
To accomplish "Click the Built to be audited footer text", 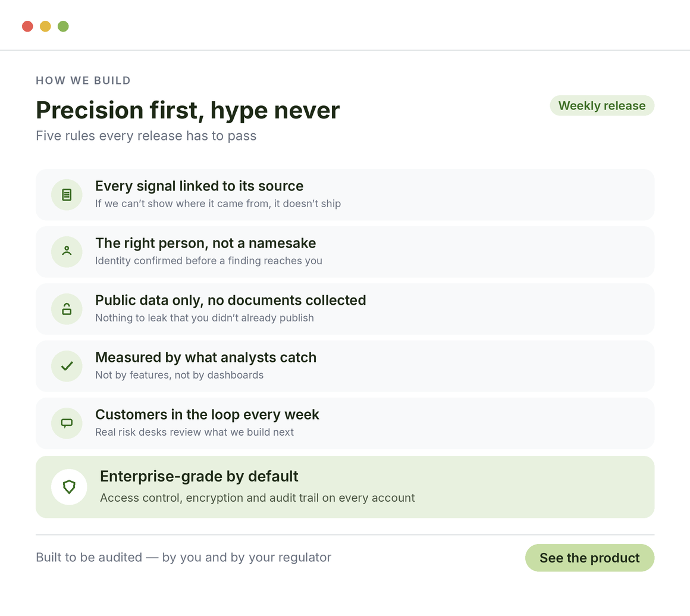I will [x=183, y=558].
